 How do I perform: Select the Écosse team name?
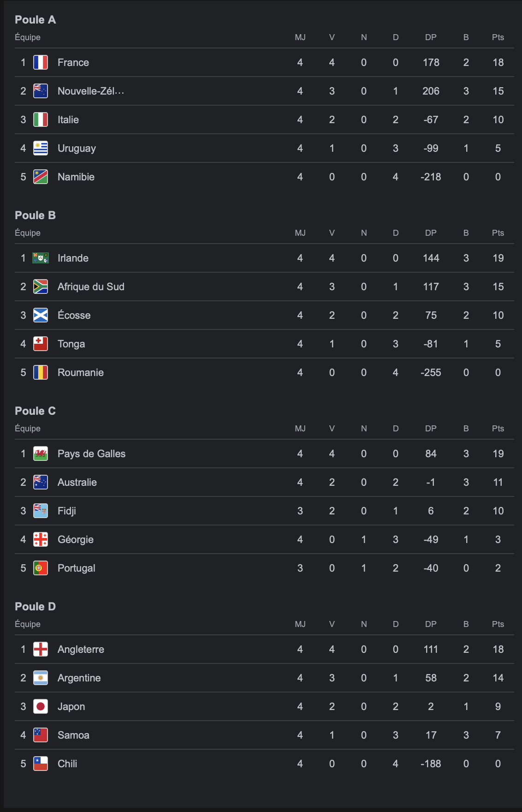(74, 315)
